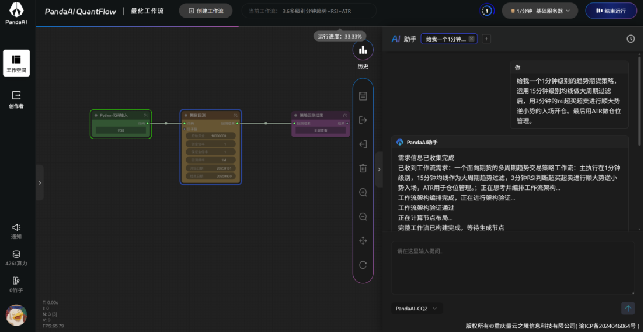Click the 开始日期 field showing 20250101
Image resolution: width=644 pixels, height=332 pixels.
(211, 168)
